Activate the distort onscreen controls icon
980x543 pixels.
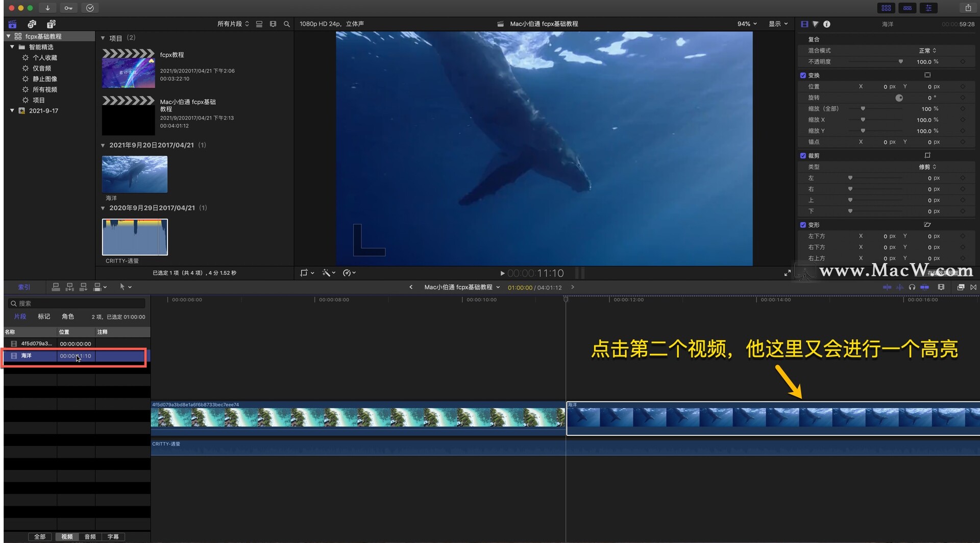[927, 225]
